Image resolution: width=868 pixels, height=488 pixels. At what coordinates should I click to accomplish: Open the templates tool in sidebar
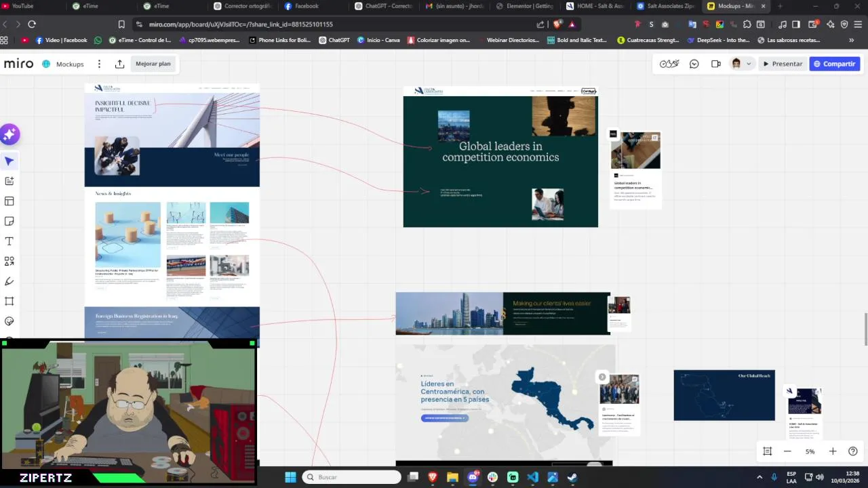[9, 201]
